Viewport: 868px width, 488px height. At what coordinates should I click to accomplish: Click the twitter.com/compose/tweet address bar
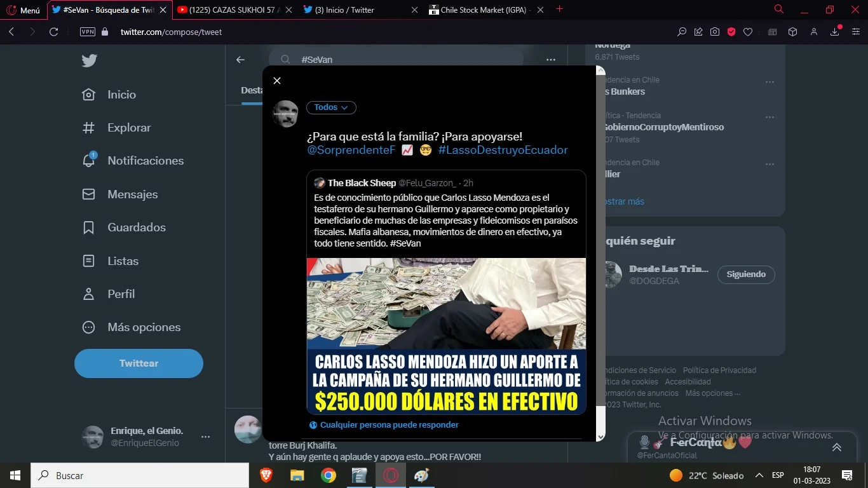click(171, 32)
